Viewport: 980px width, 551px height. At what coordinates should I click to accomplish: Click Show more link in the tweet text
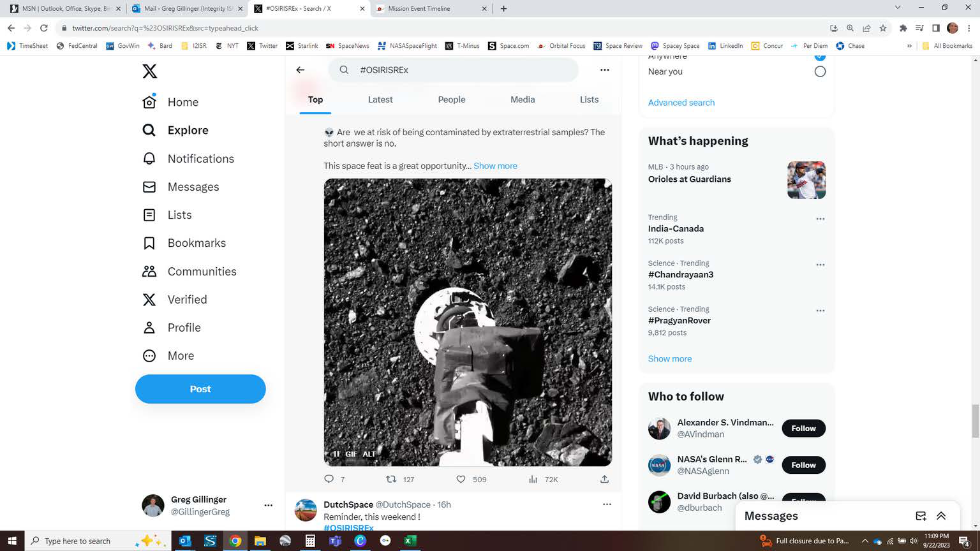[495, 166]
